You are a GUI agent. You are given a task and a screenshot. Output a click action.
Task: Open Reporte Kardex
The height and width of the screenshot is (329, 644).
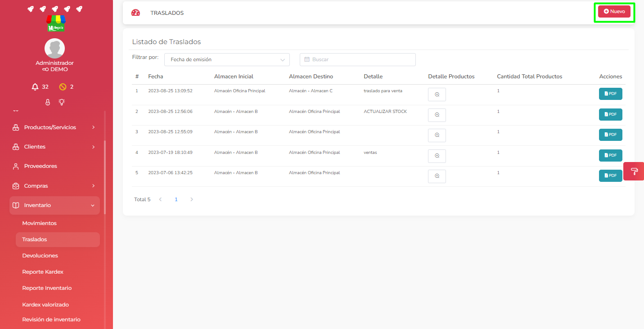point(43,272)
